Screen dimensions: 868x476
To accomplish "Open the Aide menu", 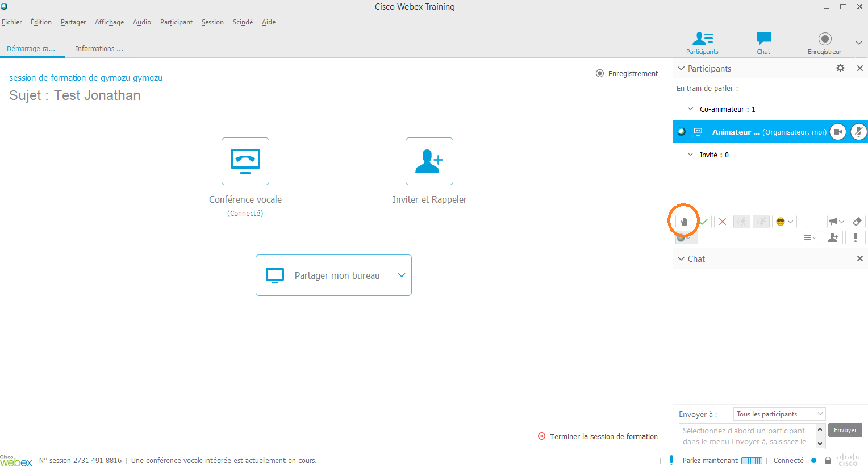I will click(269, 22).
